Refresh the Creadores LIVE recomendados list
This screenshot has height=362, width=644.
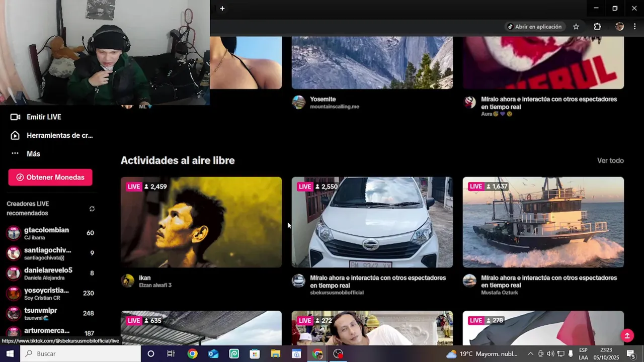[92, 209]
